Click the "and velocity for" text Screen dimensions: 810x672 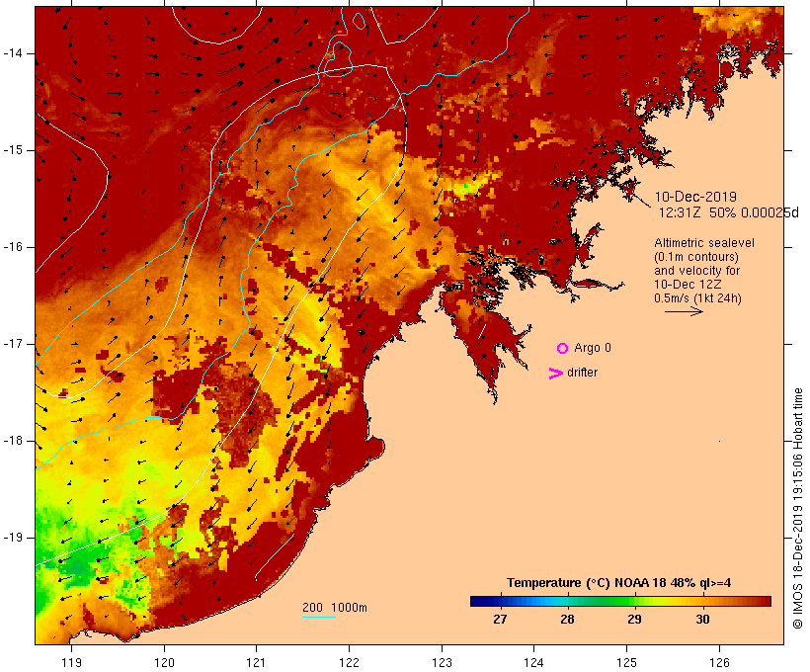tap(696, 271)
